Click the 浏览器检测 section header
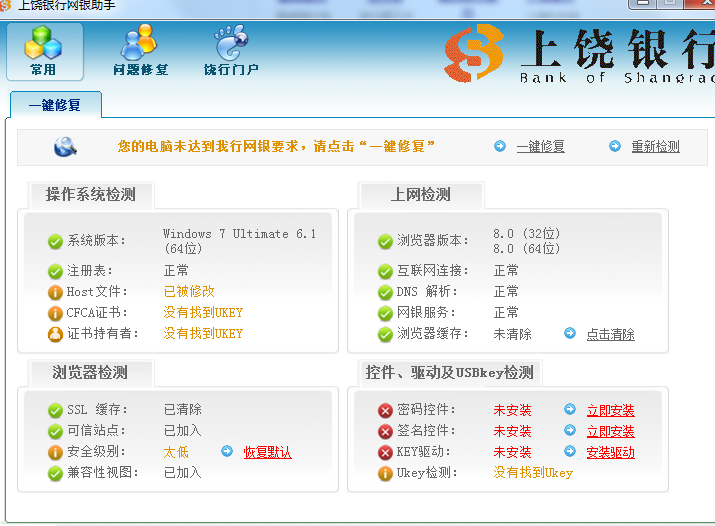This screenshot has width=715, height=526. [x=91, y=372]
